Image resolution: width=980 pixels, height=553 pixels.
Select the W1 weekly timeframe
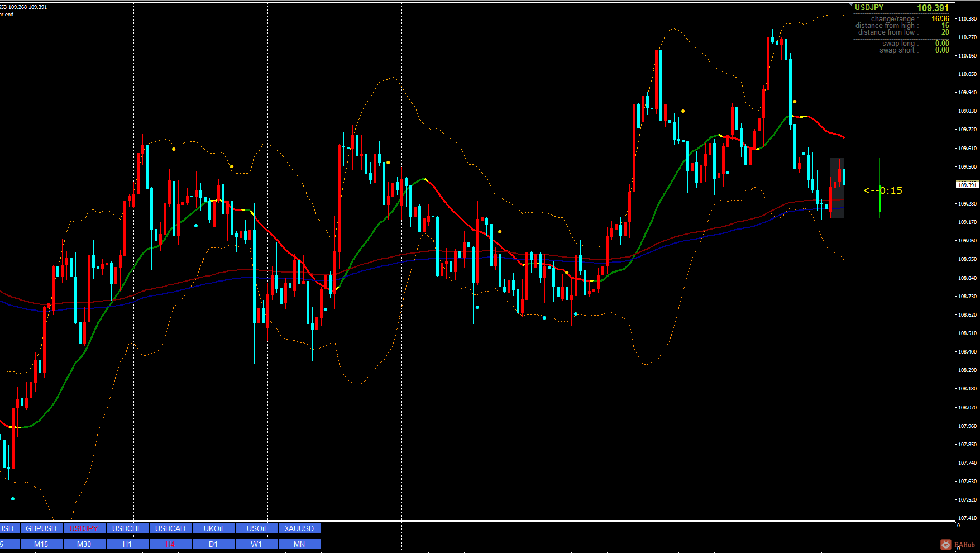tap(256, 544)
